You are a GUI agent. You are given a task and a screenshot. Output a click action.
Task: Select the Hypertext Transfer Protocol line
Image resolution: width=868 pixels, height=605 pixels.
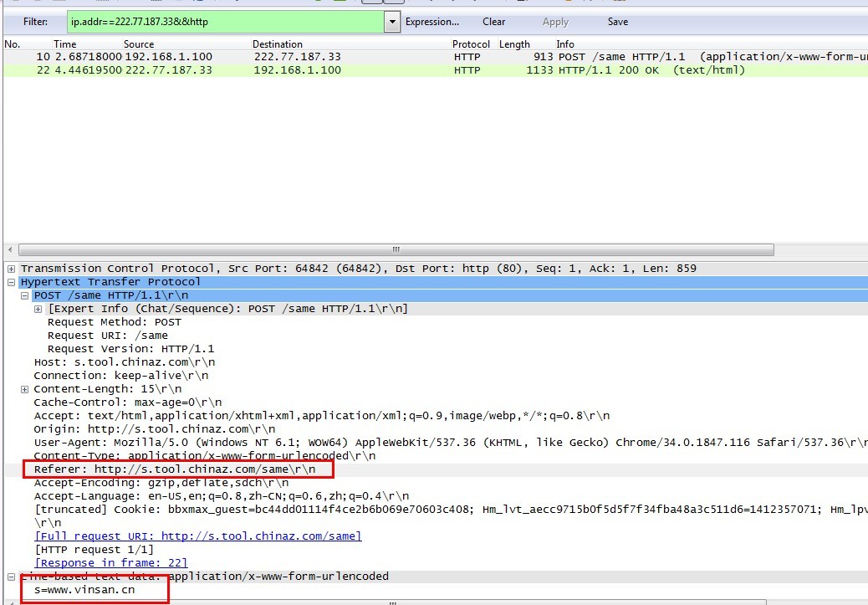pyautogui.click(x=110, y=282)
